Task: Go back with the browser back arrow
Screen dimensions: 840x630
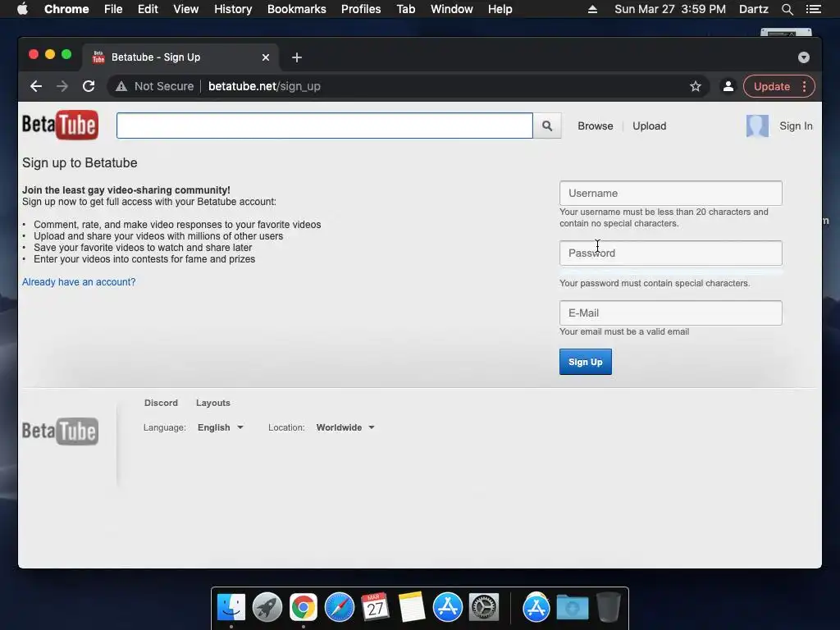Action: tap(36, 86)
